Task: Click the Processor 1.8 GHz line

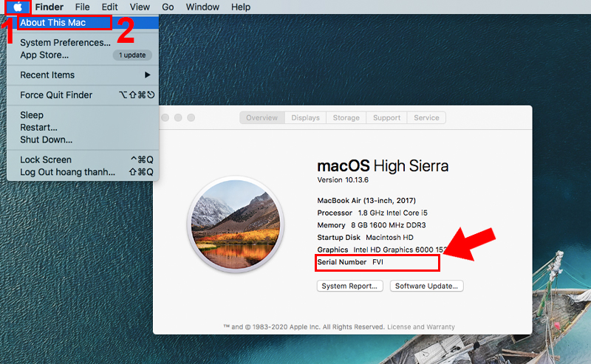Action: point(372,213)
